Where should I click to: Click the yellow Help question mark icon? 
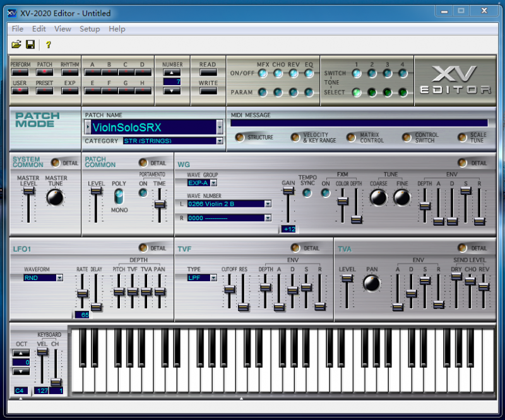click(x=48, y=44)
